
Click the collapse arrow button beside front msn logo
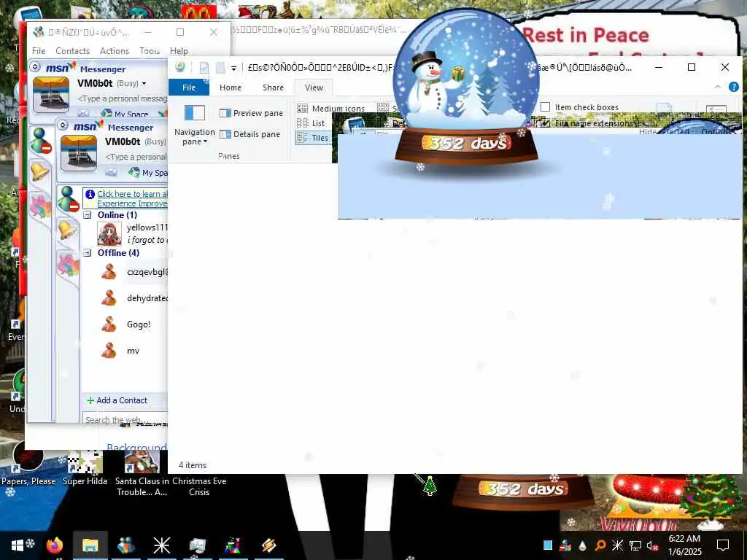63,125
